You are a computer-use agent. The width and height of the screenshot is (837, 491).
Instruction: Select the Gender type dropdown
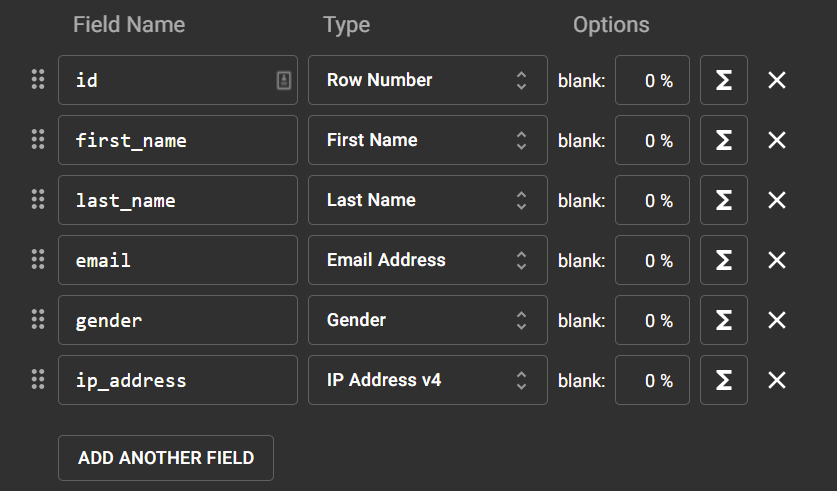(x=427, y=320)
